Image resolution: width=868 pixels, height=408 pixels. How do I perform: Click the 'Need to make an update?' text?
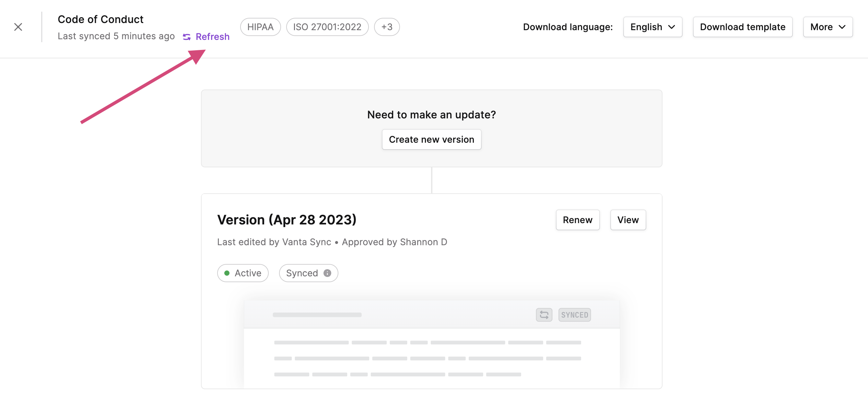pos(431,114)
